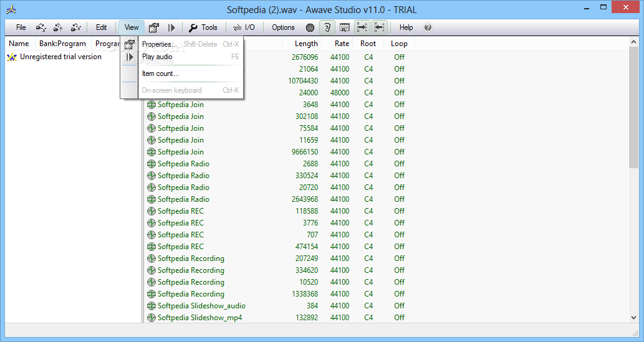Screen dimensions: 644x342
Task: Toggle the right-pointing arrow option icon
Action: 362,27
